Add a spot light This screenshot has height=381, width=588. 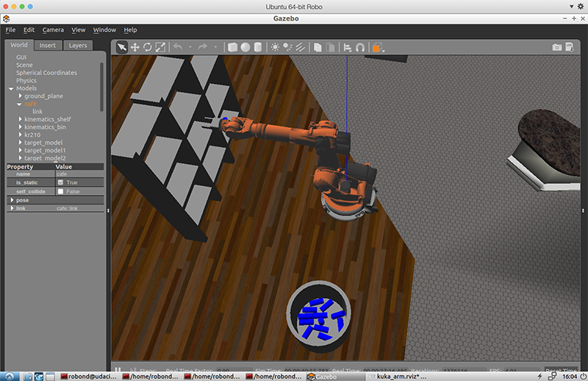click(x=287, y=47)
